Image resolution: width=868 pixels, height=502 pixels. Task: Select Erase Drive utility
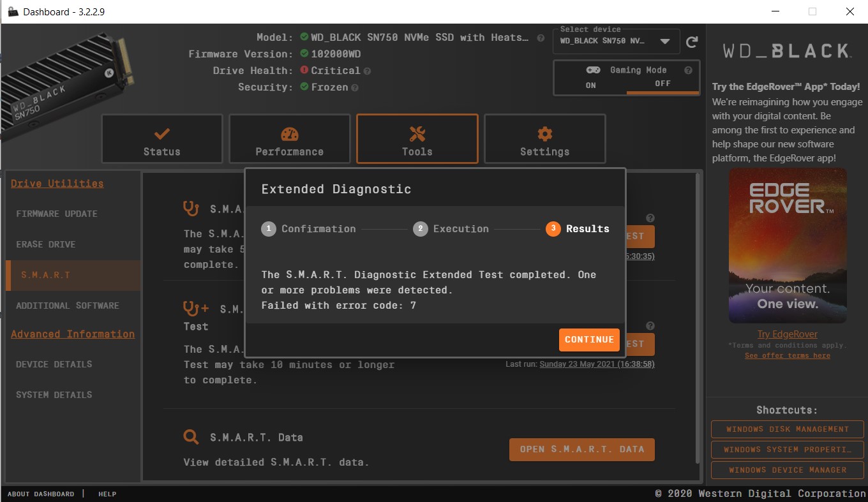(46, 244)
